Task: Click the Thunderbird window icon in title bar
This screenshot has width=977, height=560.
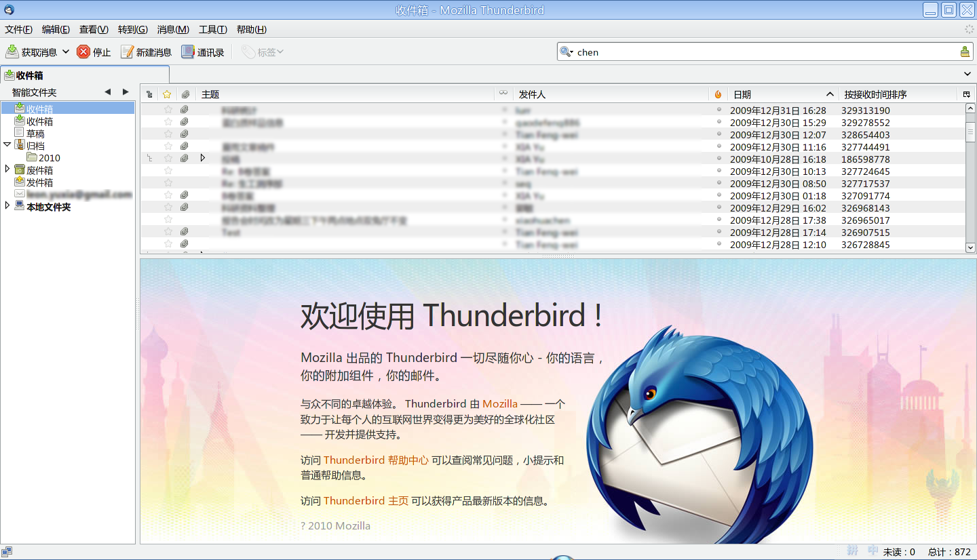Action: [x=9, y=9]
